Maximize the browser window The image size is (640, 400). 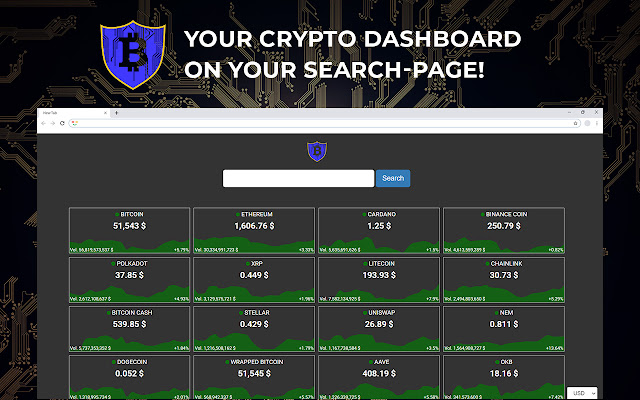point(583,112)
